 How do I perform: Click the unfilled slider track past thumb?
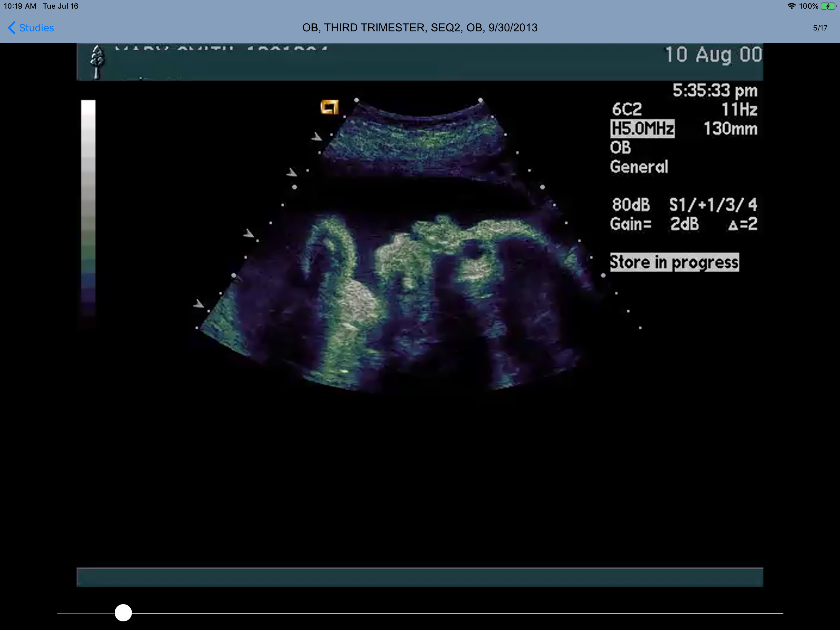click(456, 613)
